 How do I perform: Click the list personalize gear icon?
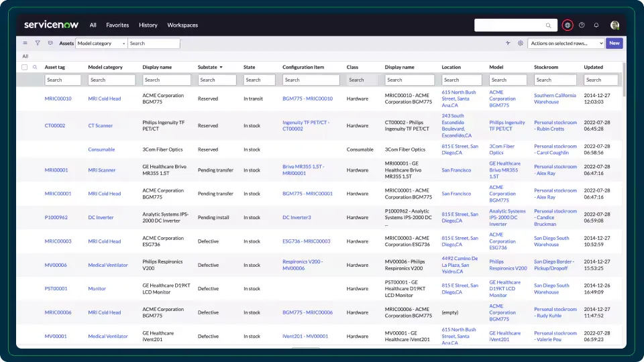click(520, 43)
